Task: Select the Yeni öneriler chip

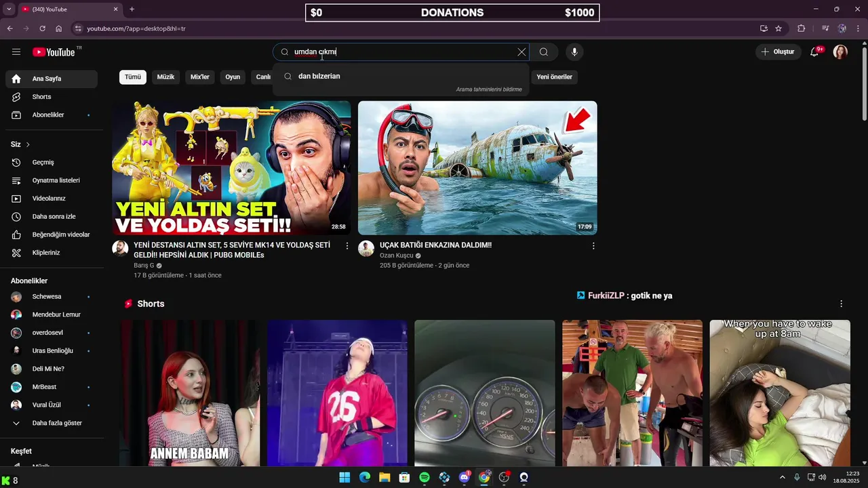Action: click(x=555, y=77)
